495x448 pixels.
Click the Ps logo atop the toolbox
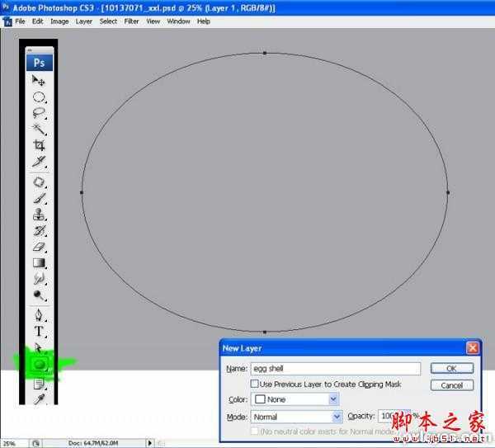click(x=39, y=63)
